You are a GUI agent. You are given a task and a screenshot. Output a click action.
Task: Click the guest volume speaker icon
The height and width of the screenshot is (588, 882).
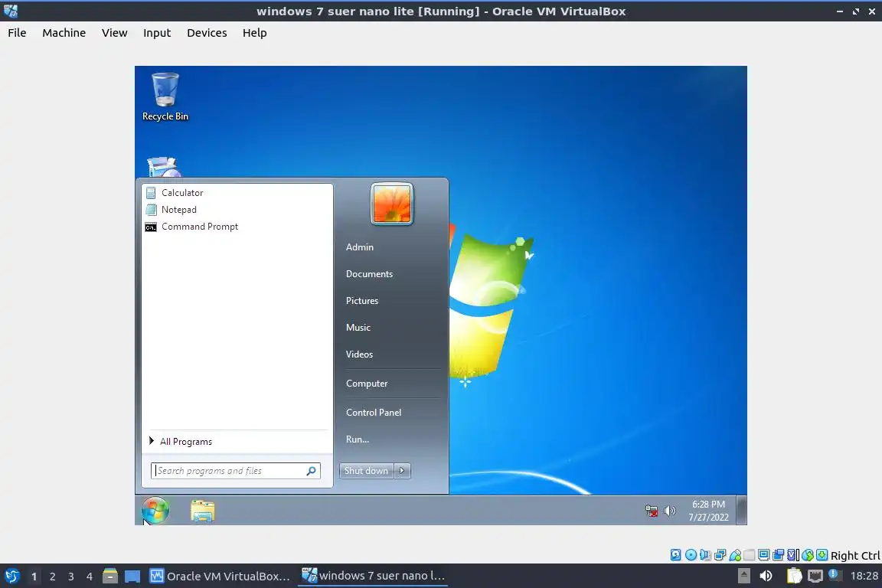pyautogui.click(x=669, y=511)
